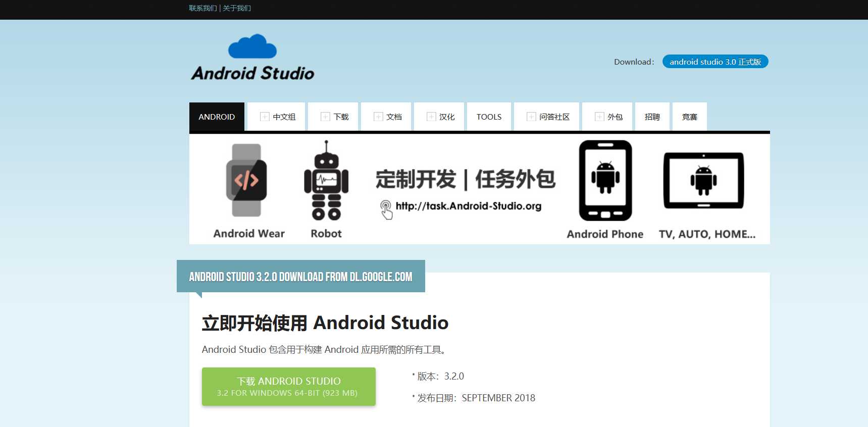868x427 pixels.
Task: Click the Android Studio cloud logo
Action: [252, 58]
